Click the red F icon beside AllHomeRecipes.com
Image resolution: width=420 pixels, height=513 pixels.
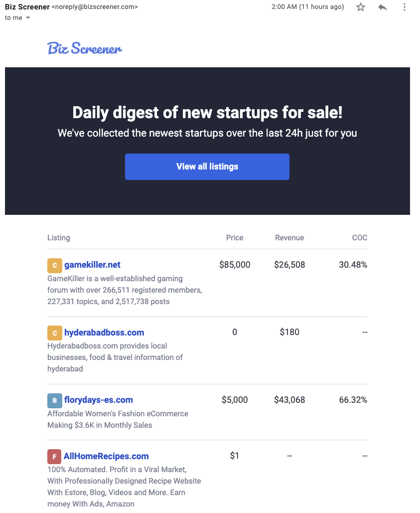(x=54, y=457)
